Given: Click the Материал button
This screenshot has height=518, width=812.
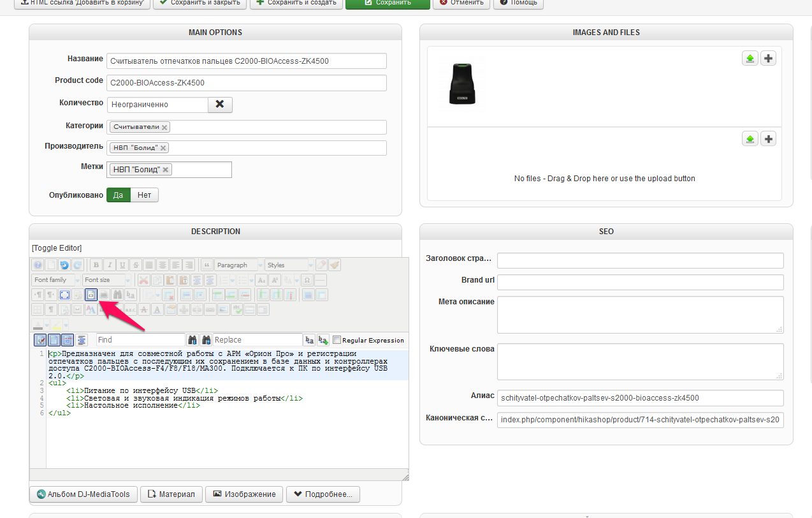Looking at the screenshot, I should 171,494.
